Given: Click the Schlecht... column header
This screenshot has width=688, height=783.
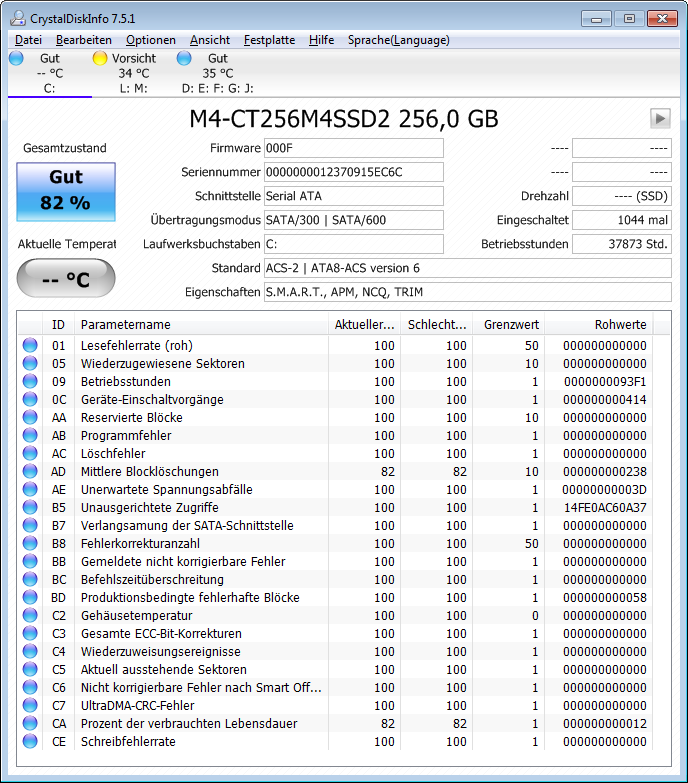Looking at the screenshot, I should point(436,325).
